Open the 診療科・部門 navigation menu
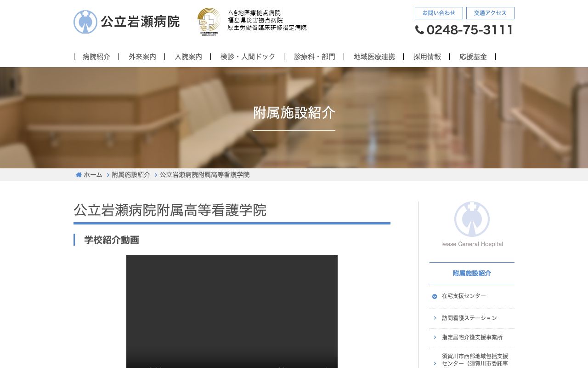The image size is (588, 368). (314, 57)
